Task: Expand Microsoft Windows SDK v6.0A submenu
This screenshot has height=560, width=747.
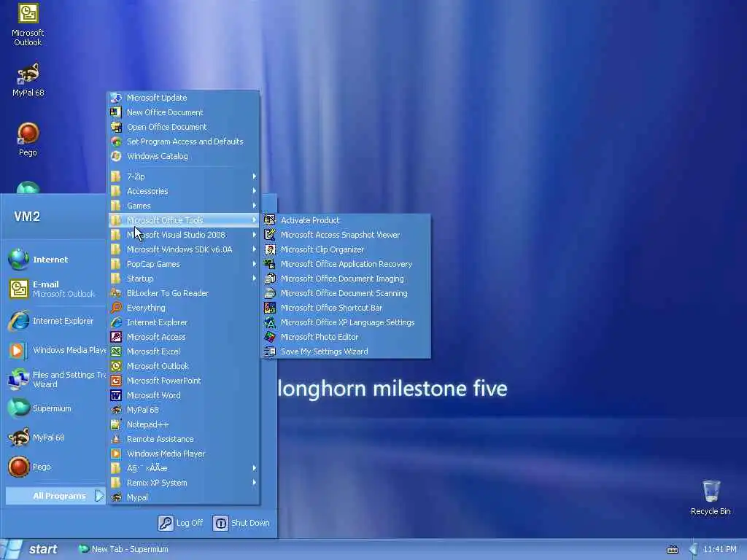Action: (x=184, y=249)
